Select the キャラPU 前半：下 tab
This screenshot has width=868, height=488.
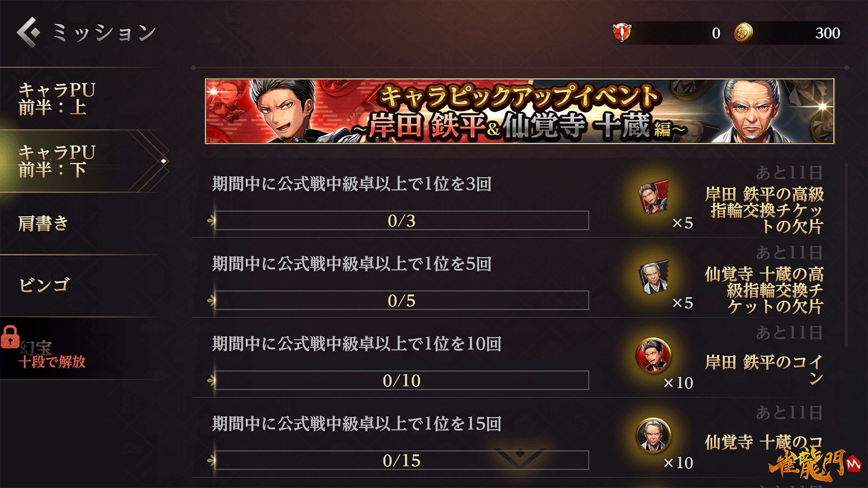(x=81, y=161)
